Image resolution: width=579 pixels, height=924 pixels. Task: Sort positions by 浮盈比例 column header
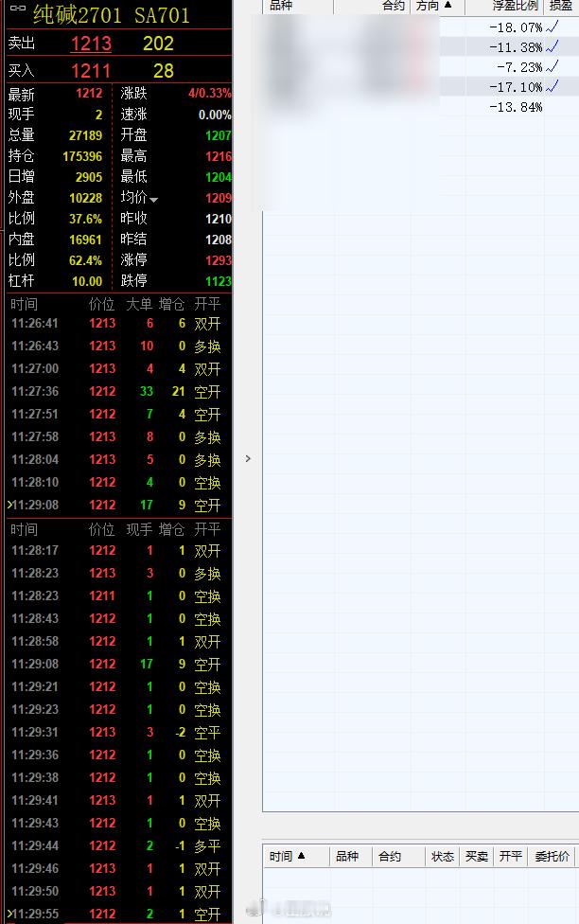click(x=516, y=6)
